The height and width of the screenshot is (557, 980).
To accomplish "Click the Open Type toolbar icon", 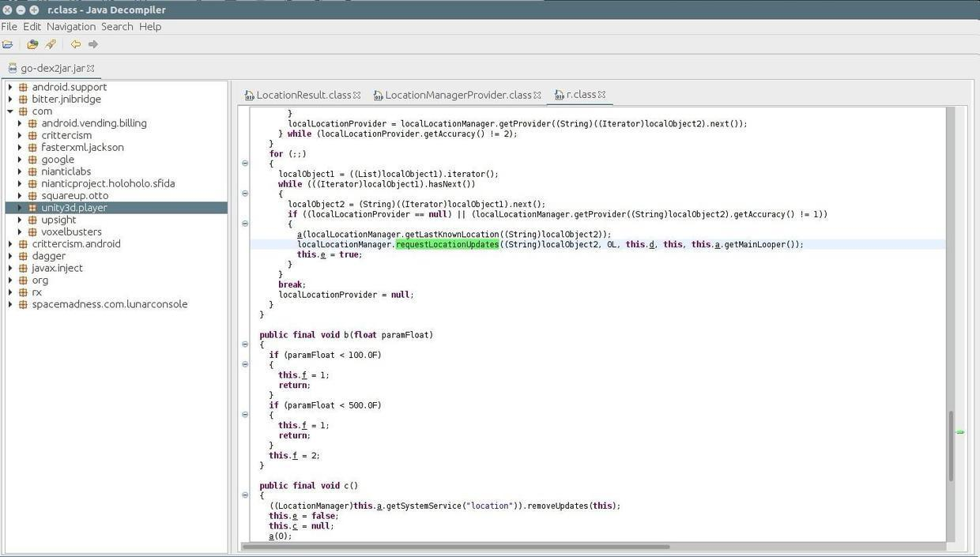I will [x=32, y=45].
